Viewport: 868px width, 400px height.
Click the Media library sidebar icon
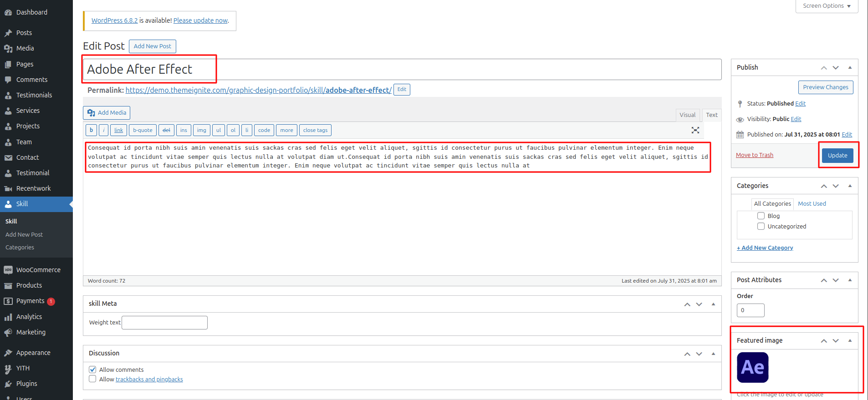pyautogui.click(x=8, y=48)
